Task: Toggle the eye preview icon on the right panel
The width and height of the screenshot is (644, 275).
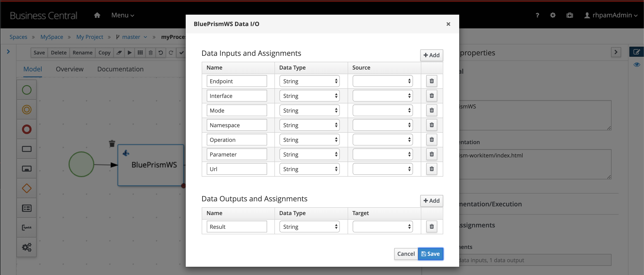Action: (x=637, y=65)
